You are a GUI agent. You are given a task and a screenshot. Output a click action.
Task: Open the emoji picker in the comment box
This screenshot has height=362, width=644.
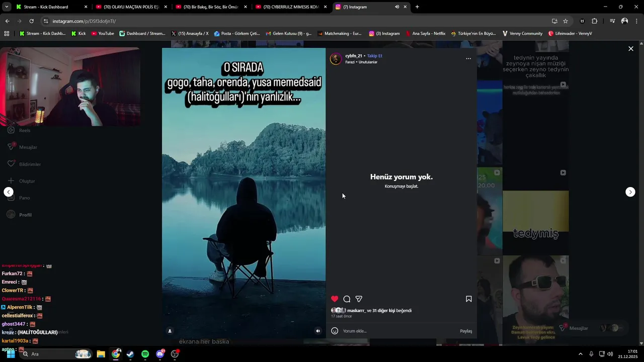click(335, 331)
